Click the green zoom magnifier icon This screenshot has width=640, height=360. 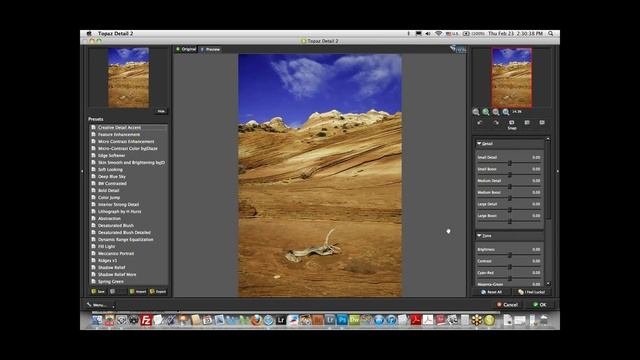point(486,112)
